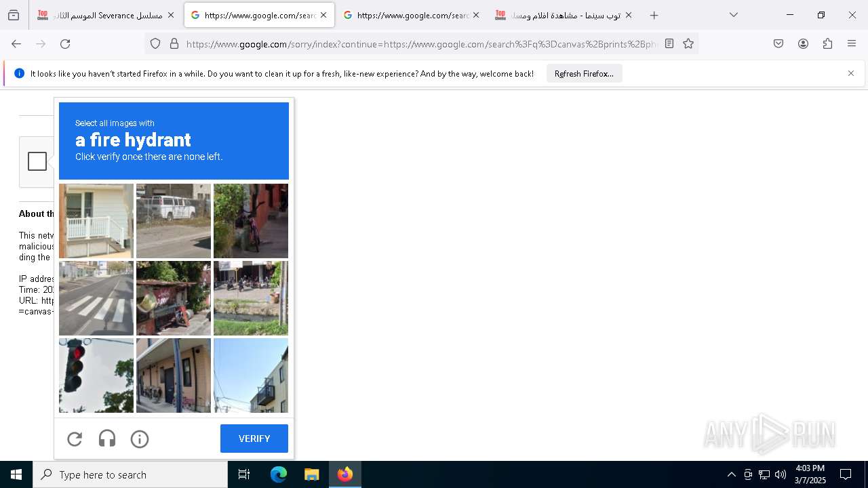868x488 pixels.
Task: Open volume control tray icon
Action: point(781,474)
